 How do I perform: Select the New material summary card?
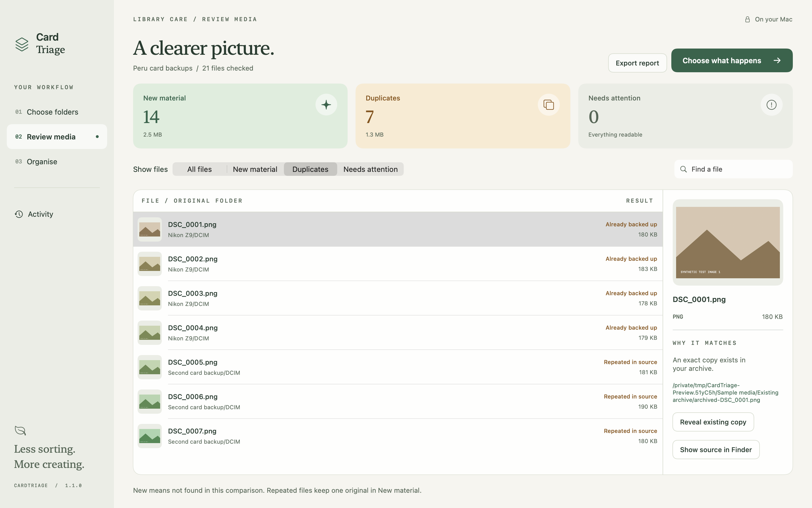[x=240, y=116]
